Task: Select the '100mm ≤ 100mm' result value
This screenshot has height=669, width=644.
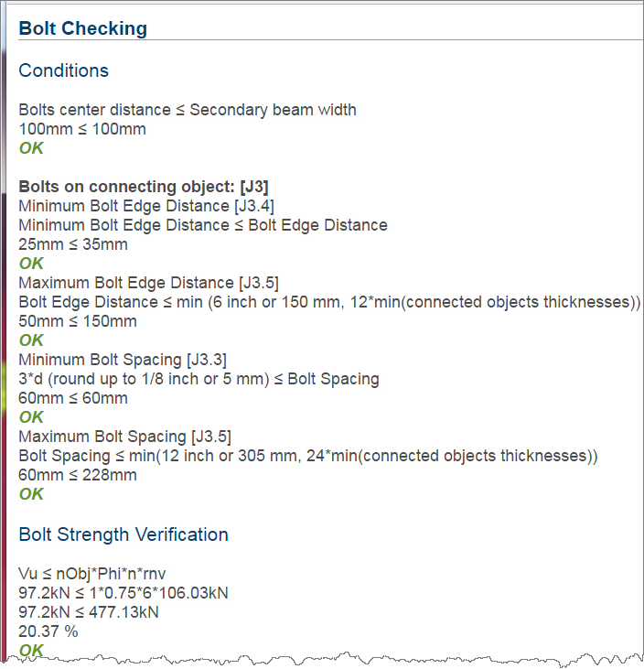Action: [x=82, y=129]
